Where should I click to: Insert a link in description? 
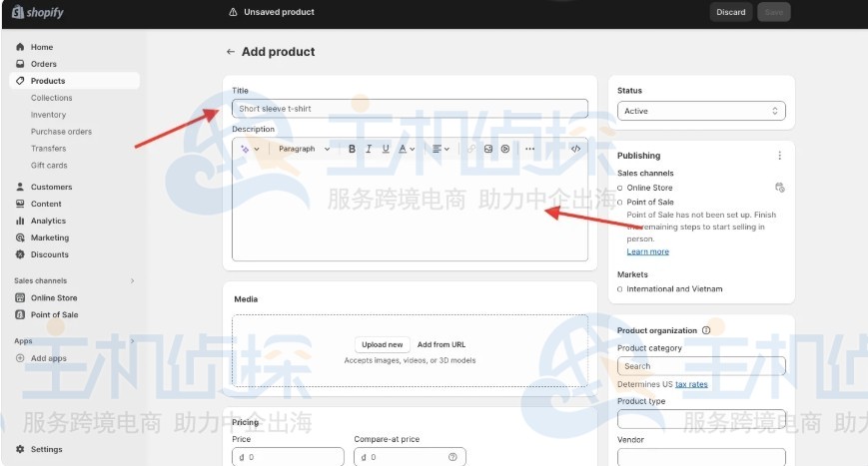click(471, 149)
